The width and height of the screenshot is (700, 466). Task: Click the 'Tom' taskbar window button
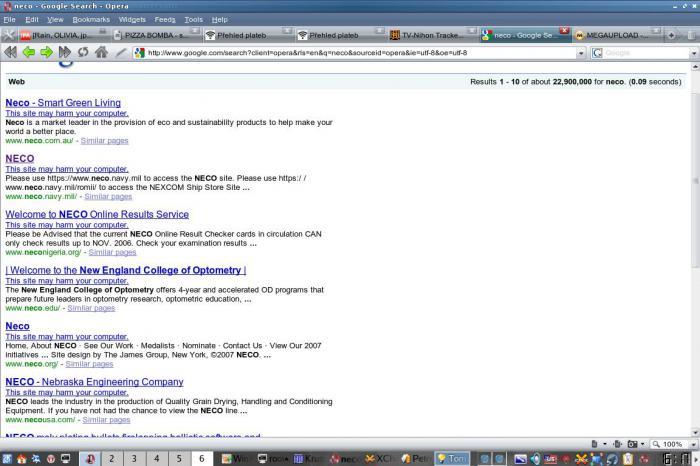pyautogui.click(x=451, y=459)
